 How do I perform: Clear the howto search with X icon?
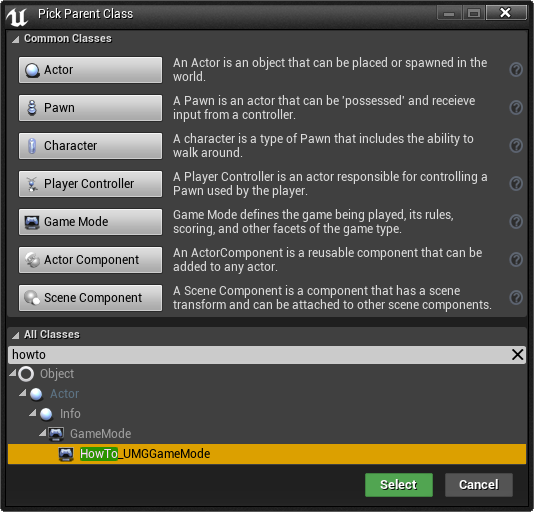coord(517,355)
